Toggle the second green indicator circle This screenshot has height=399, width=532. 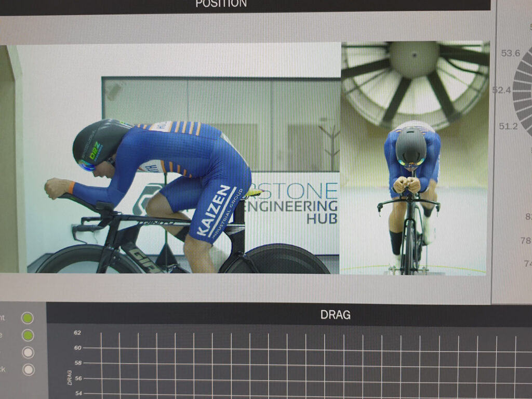(x=28, y=335)
